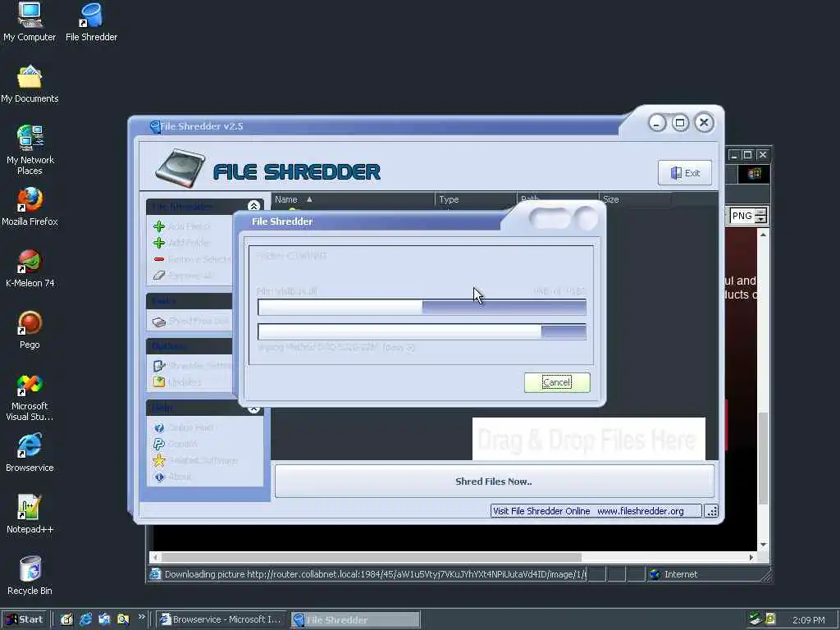Click the Wiping Method status text
Image resolution: width=840 pixels, height=630 pixels.
336,347
